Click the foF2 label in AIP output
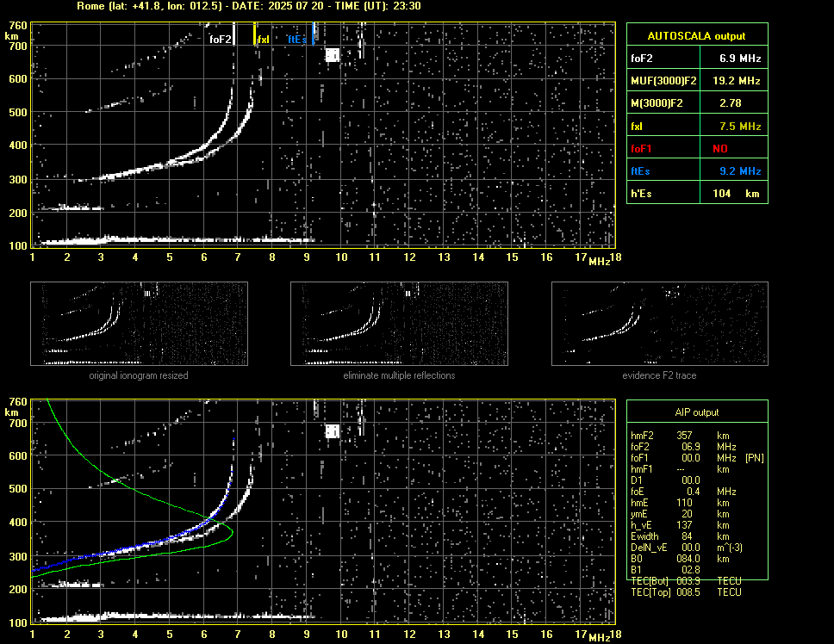Viewport: 834px width, 644px height. click(x=640, y=447)
